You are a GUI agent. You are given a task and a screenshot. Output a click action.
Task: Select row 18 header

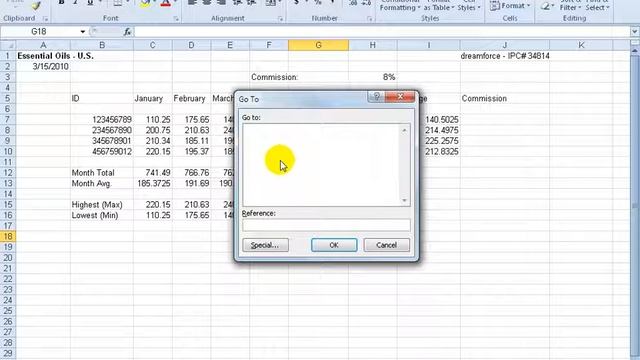tap(8, 236)
